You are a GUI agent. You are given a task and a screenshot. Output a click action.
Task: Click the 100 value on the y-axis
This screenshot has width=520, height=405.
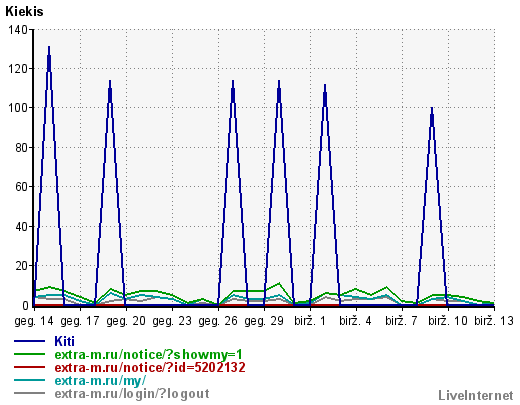coord(18,108)
